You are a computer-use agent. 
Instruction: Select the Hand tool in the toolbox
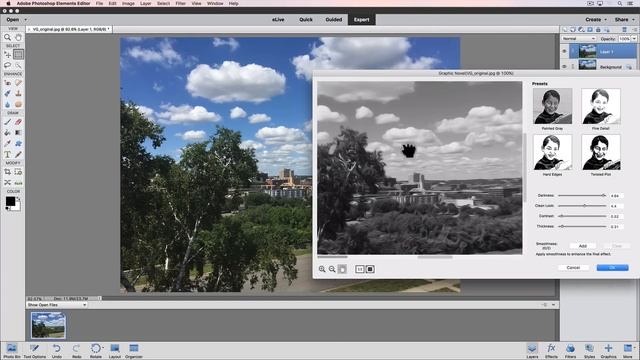click(x=18, y=37)
